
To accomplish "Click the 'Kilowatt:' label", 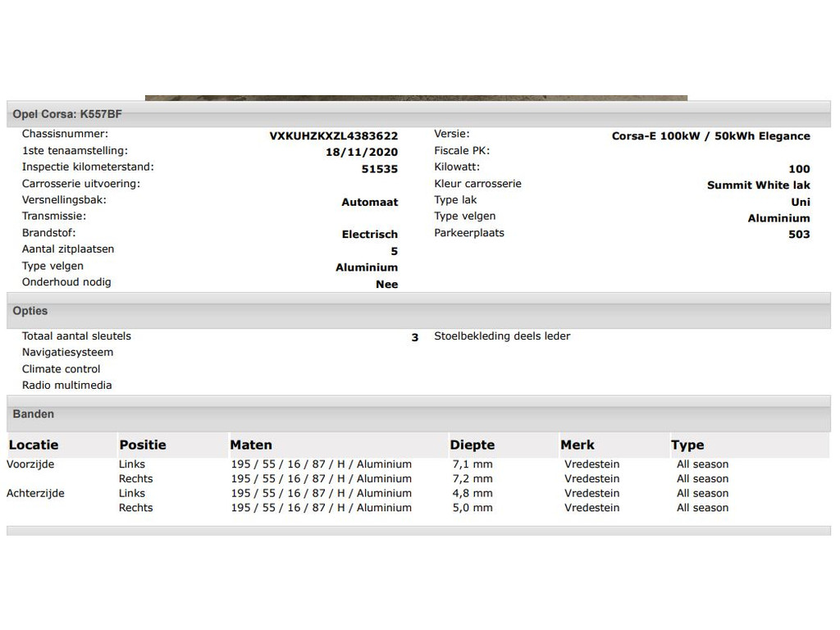I will click(x=457, y=167).
